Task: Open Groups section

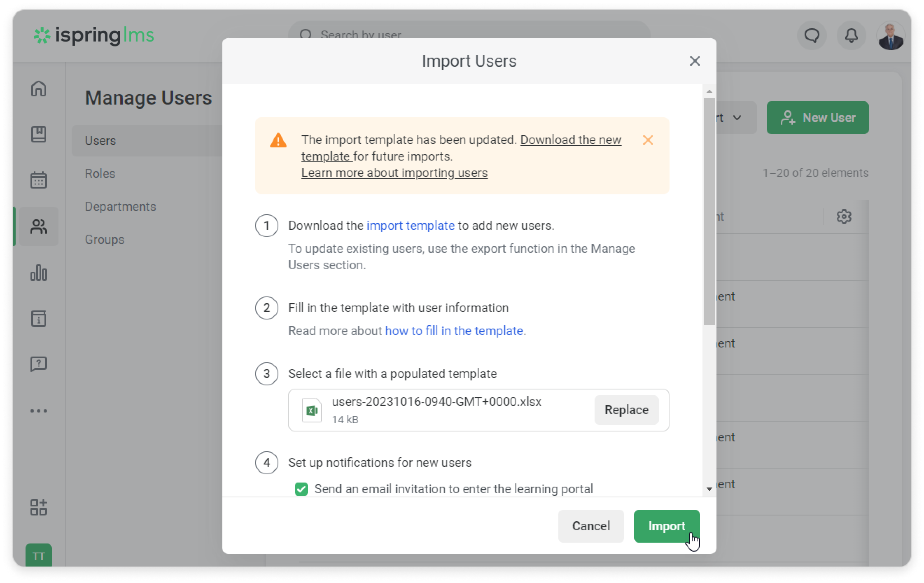Action: point(104,240)
